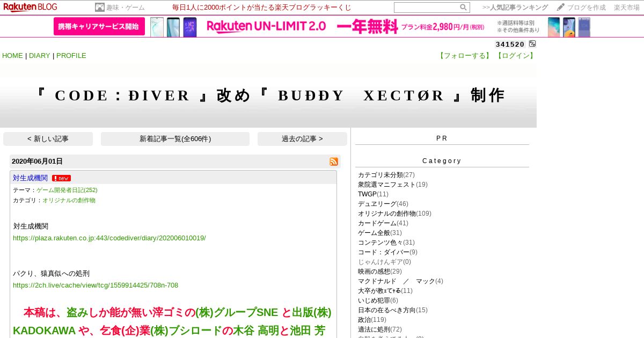Click the 趣味・ゲーム genre icon
The image size is (644, 338).
point(99,8)
